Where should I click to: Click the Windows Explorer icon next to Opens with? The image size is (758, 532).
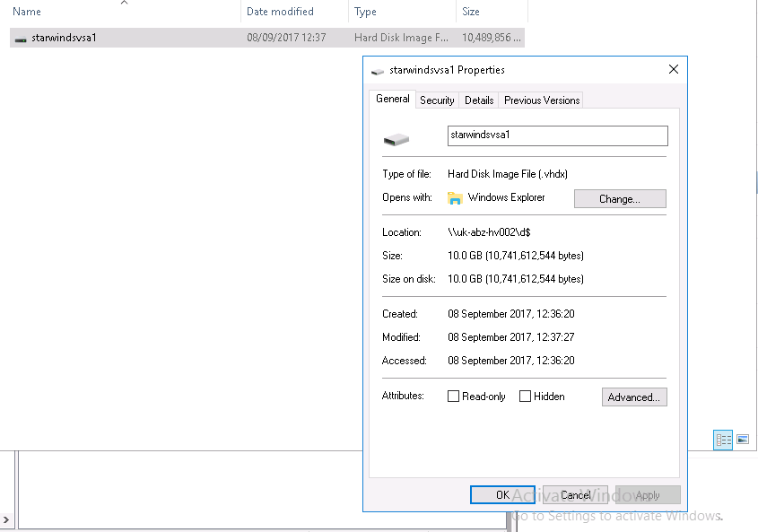tap(455, 197)
